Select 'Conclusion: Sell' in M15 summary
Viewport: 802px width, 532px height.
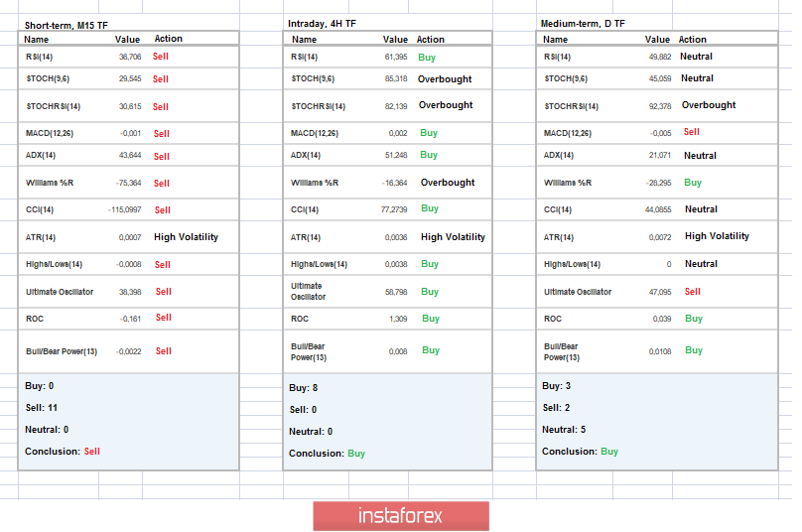point(63,452)
